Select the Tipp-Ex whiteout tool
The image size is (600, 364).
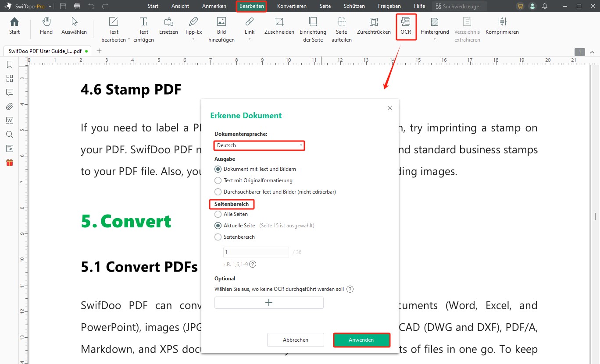point(193,26)
